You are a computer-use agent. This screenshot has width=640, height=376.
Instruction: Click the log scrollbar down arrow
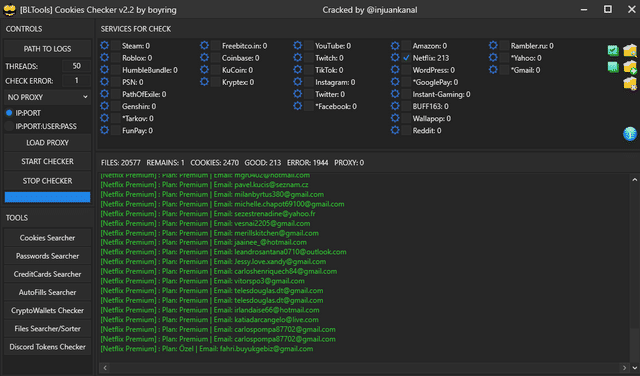pos(634,367)
